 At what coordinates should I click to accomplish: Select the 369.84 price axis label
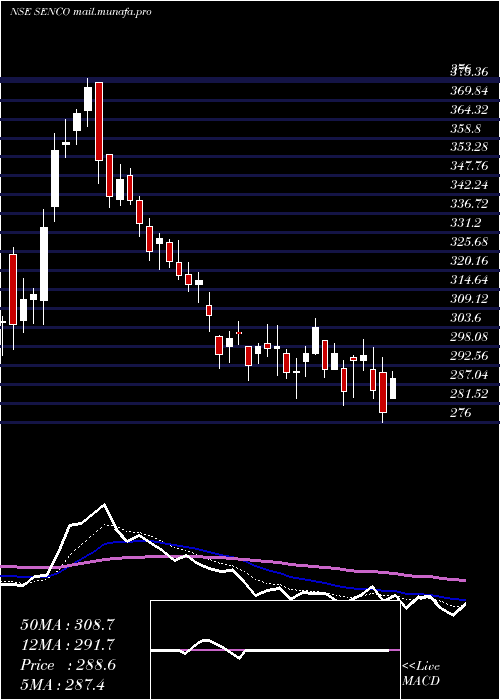pyautogui.click(x=469, y=91)
